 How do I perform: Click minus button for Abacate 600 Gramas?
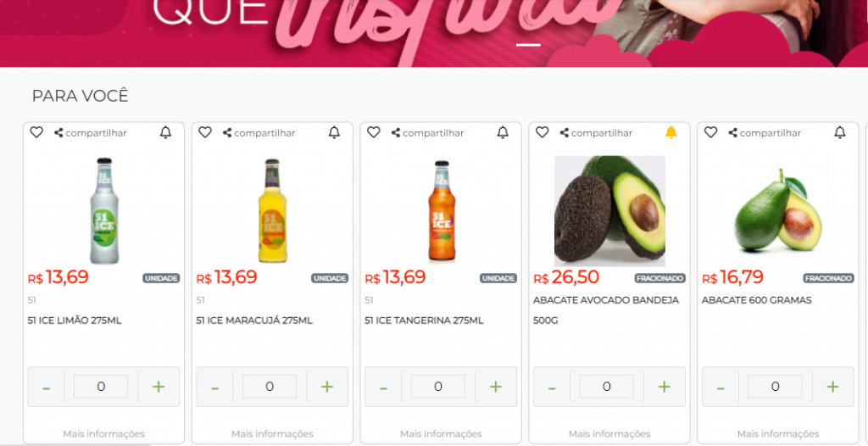(x=721, y=387)
